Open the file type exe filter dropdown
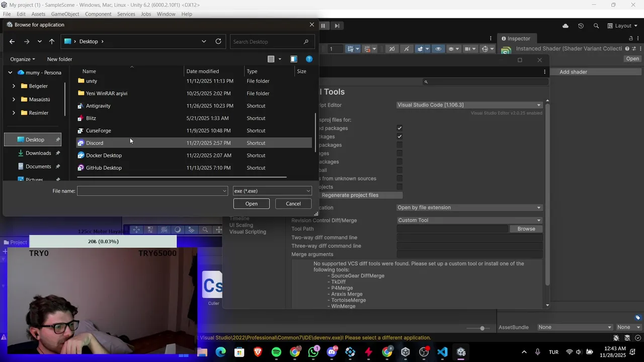 coord(272,191)
